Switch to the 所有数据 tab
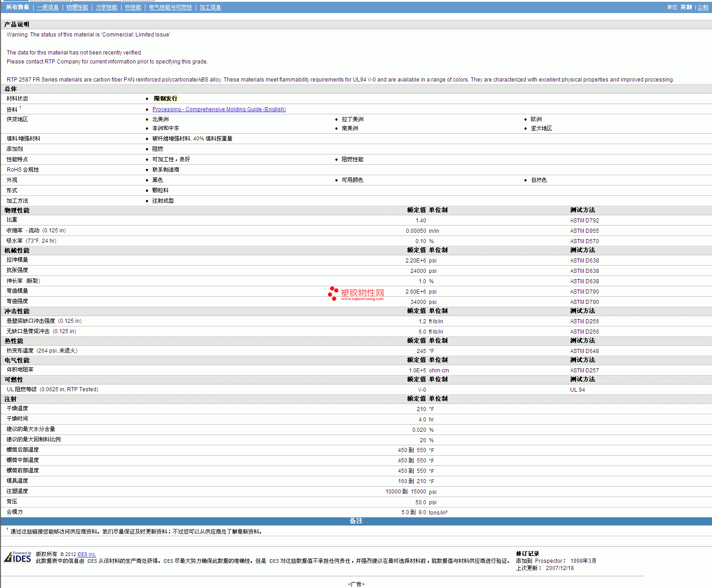 point(18,7)
